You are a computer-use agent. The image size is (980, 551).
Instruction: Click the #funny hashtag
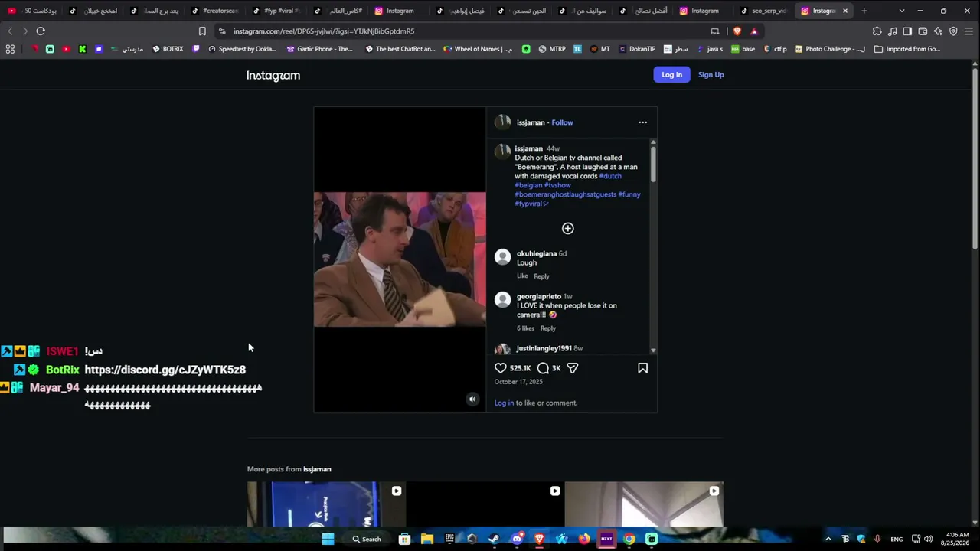coord(629,194)
